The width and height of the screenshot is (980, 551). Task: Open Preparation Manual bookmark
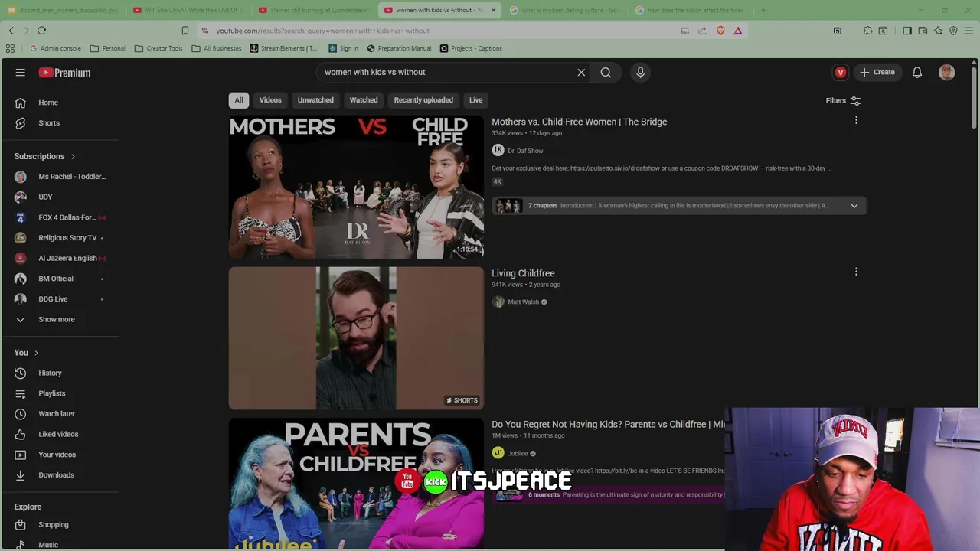(399, 48)
